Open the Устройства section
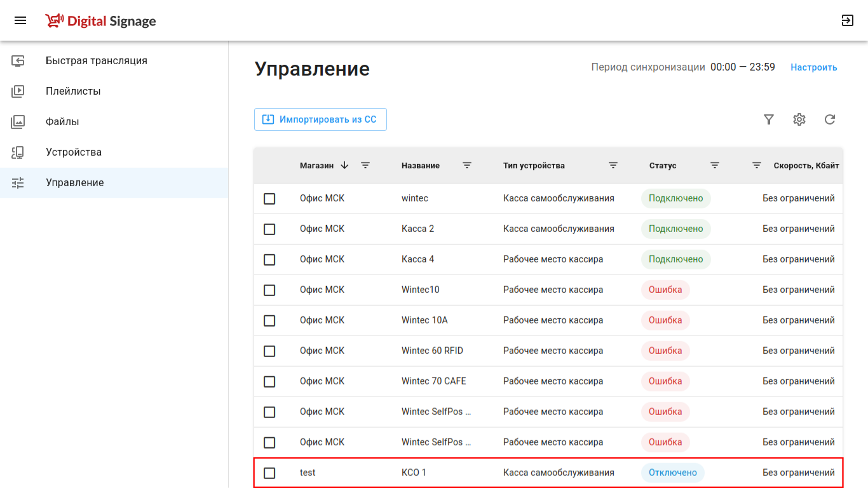 (74, 152)
